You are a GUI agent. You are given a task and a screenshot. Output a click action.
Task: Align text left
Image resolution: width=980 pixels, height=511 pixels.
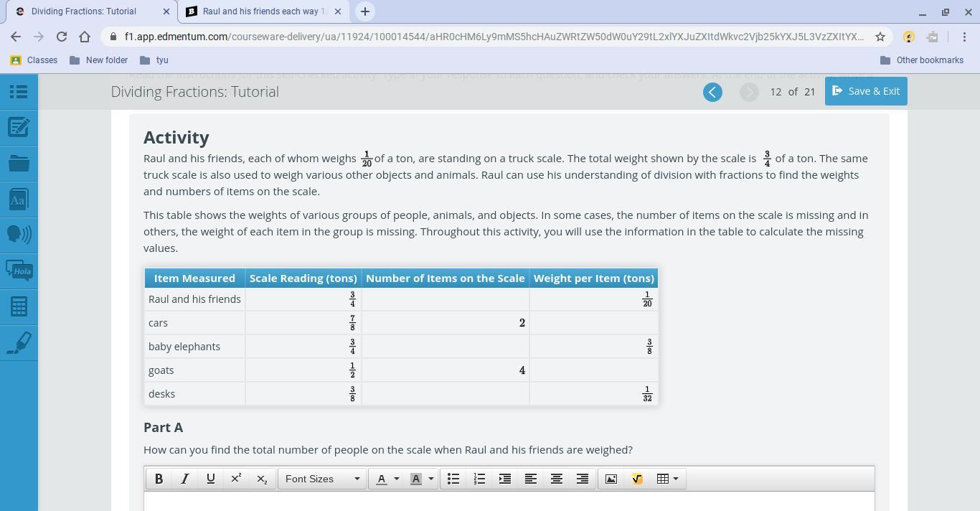(x=531, y=479)
